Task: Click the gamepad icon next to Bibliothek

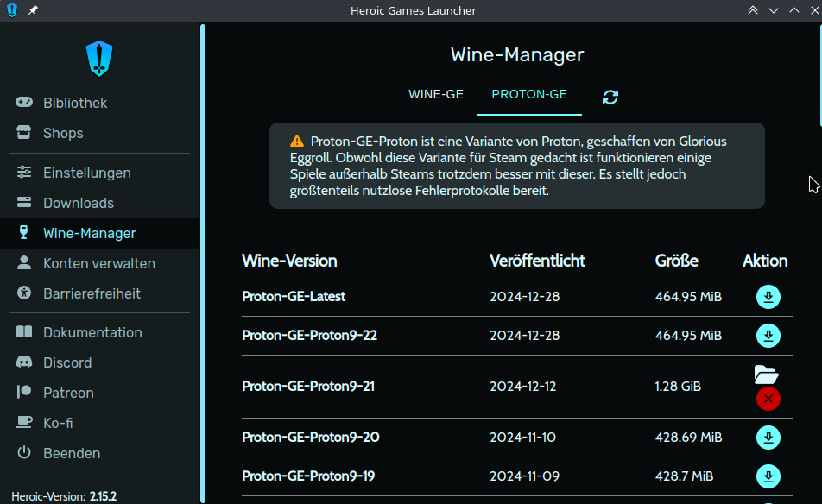Action: pos(24,102)
